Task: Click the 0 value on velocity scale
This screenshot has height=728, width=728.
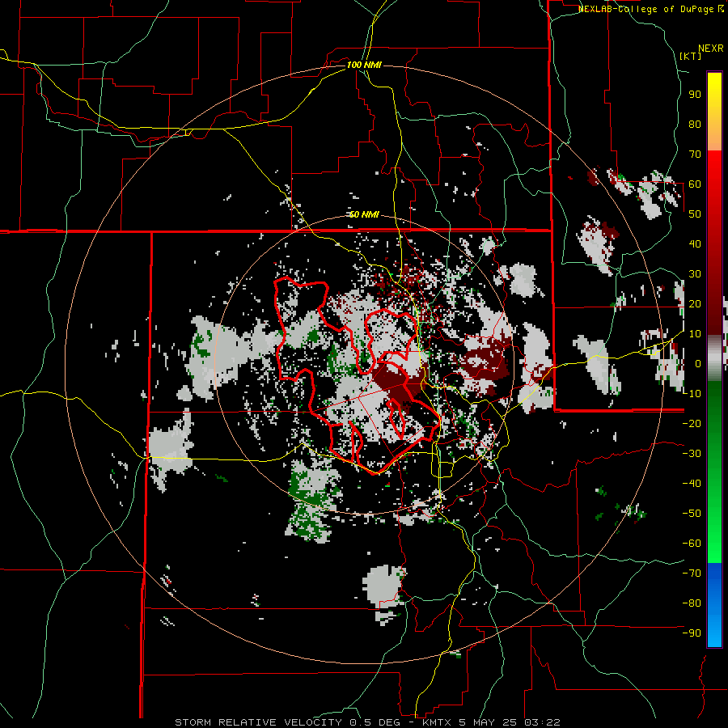Action: pos(698,364)
